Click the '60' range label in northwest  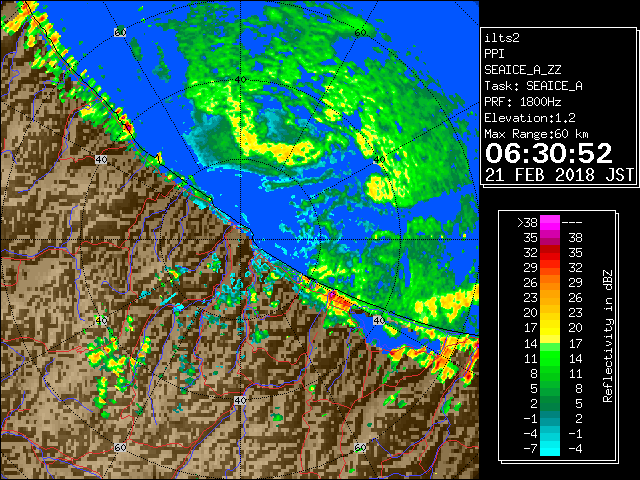(x=120, y=32)
